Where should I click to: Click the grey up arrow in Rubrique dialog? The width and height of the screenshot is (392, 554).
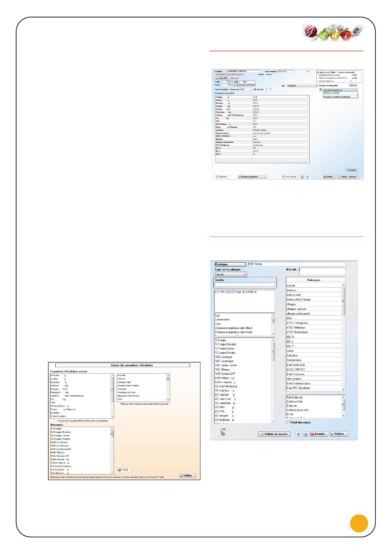(298, 434)
